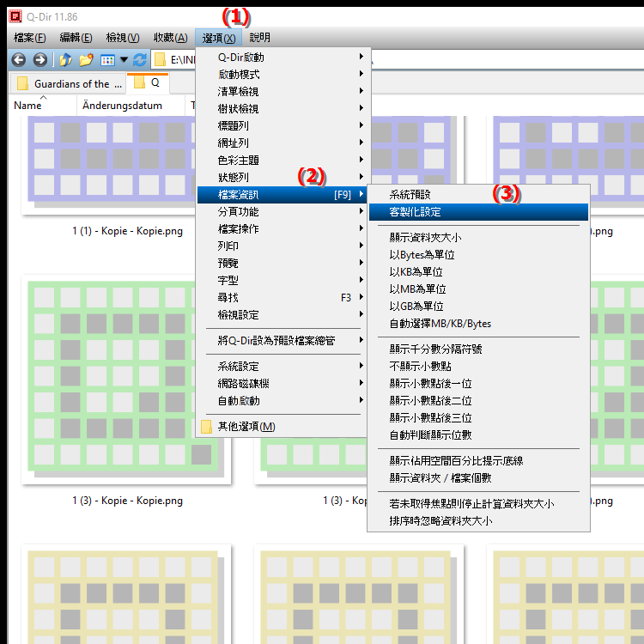This screenshot has height=644, width=644.
Task: Select 顯示小數點後二位 option
Action: (478, 401)
